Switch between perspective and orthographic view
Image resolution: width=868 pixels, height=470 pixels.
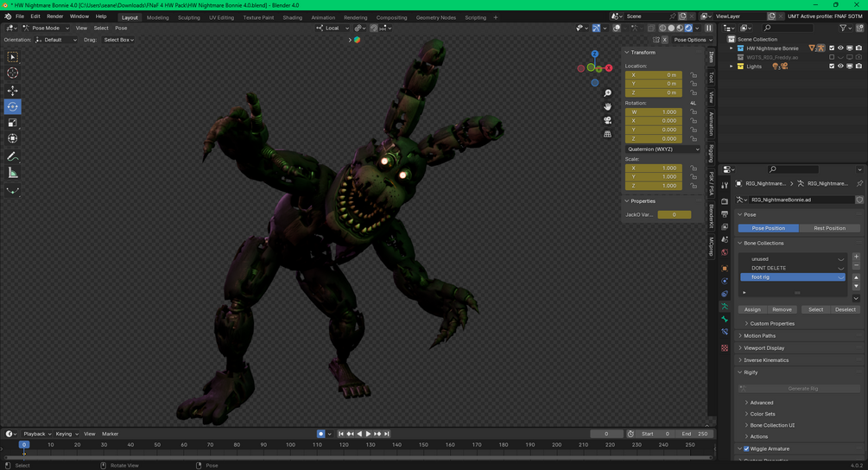pos(608,134)
